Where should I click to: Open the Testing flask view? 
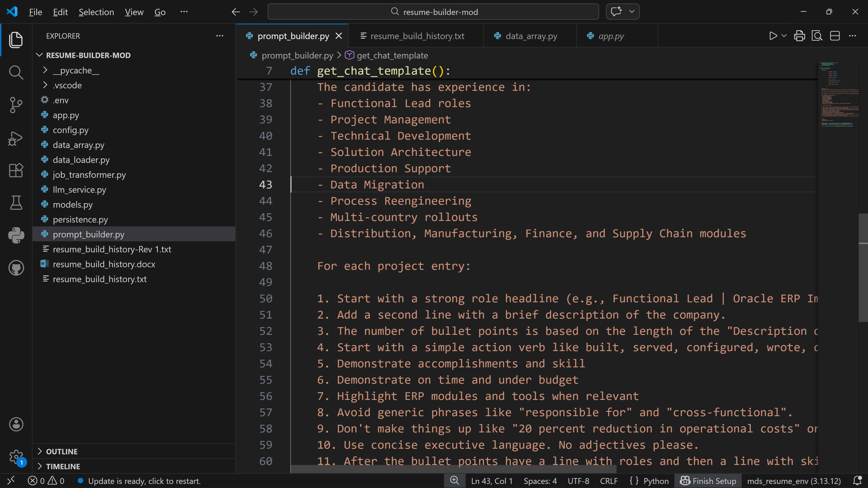tap(16, 203)
